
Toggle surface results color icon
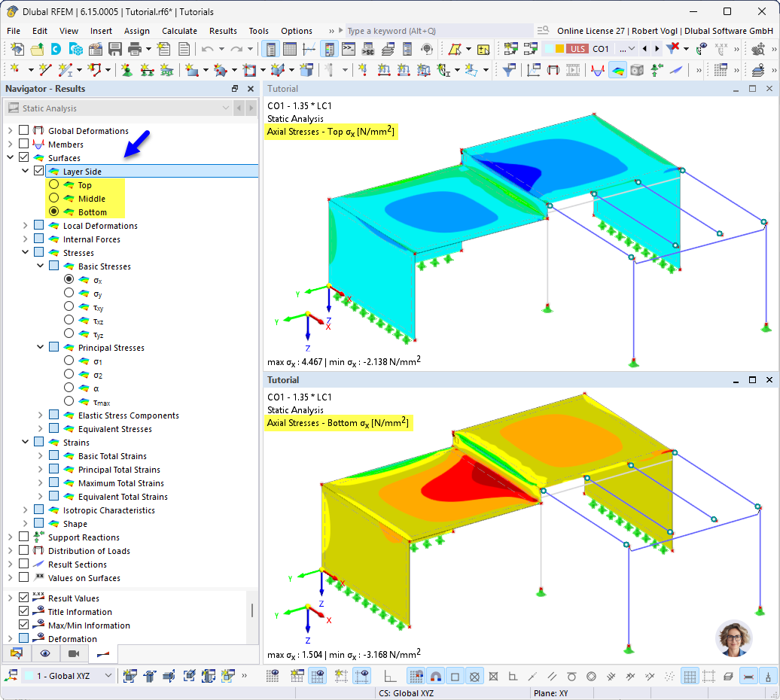(617, 70)
